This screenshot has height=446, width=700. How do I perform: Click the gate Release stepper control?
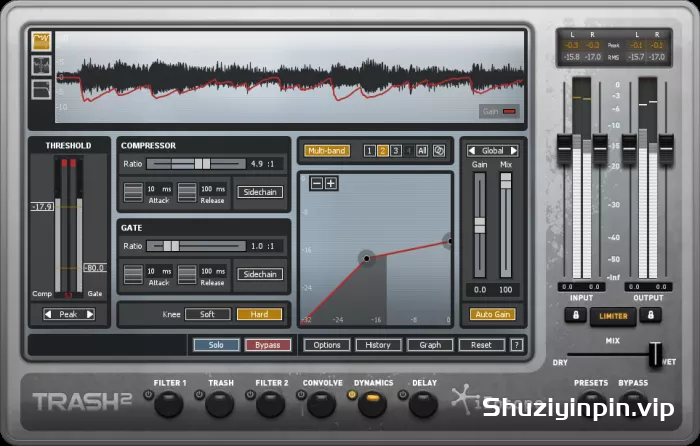187,275
